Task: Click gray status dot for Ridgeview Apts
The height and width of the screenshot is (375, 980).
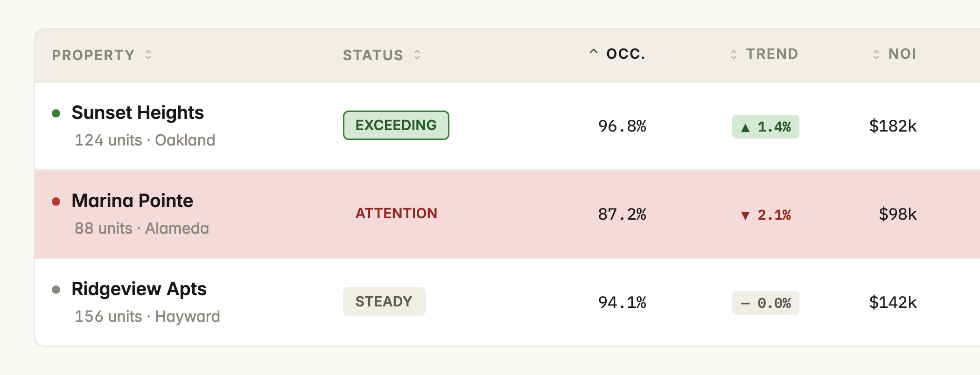Action: (56, 290)
